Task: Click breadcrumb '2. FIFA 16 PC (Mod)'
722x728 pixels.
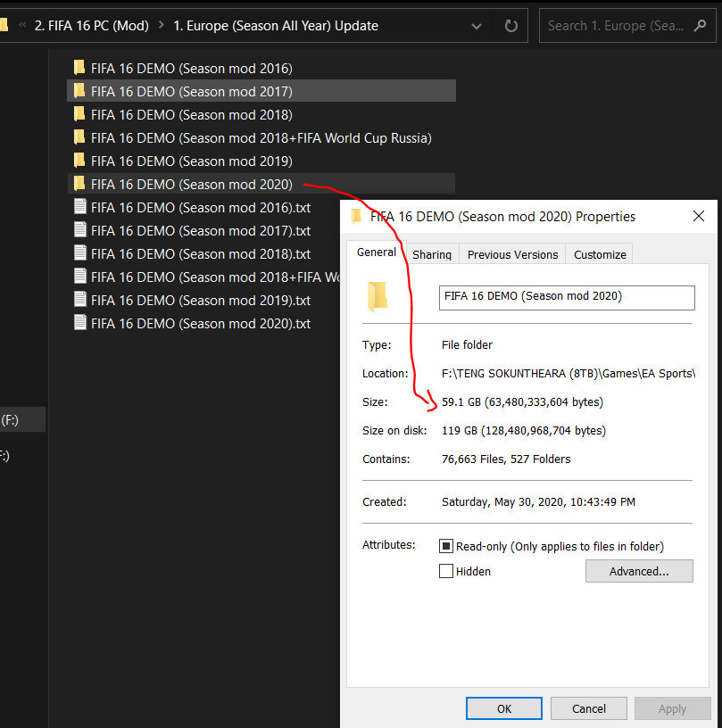Action: [92, 26]
